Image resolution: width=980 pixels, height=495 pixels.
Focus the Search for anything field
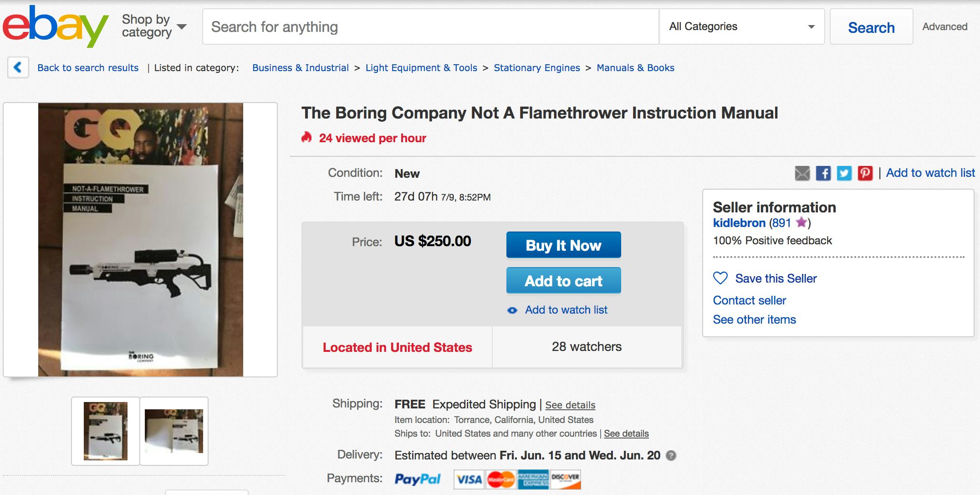430,27
